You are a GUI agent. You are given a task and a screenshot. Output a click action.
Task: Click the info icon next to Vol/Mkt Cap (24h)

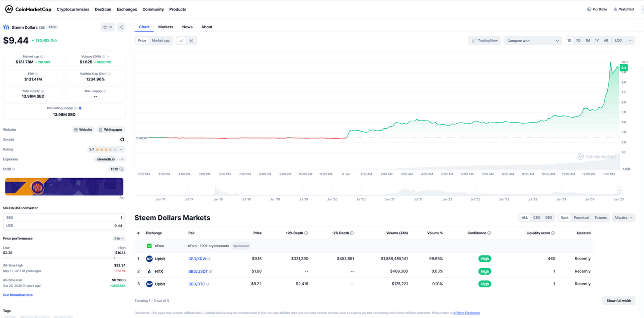(109, 74)
